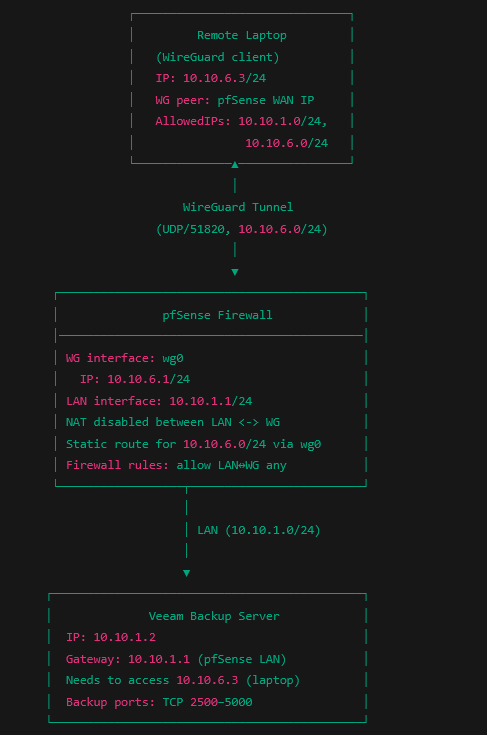The image size is (487, 735).
Task: Click 'WG peer: pfSense WAN IP' line
Action: [234, 100]
